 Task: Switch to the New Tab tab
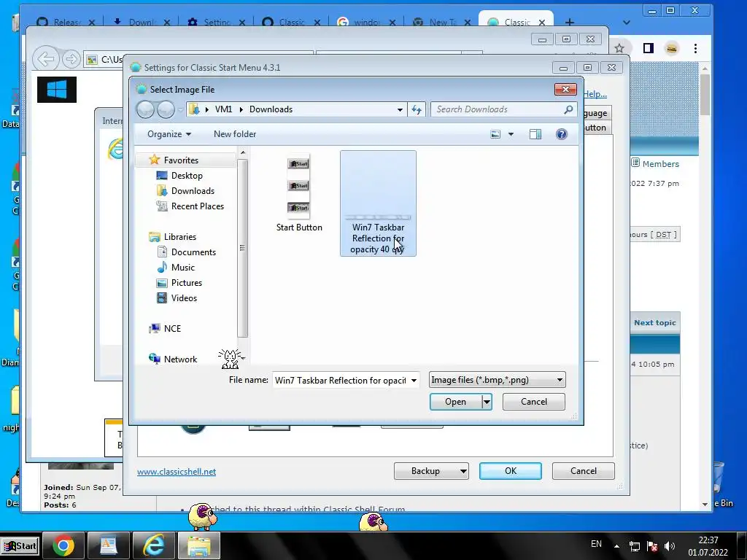click(x=441, y=23)
